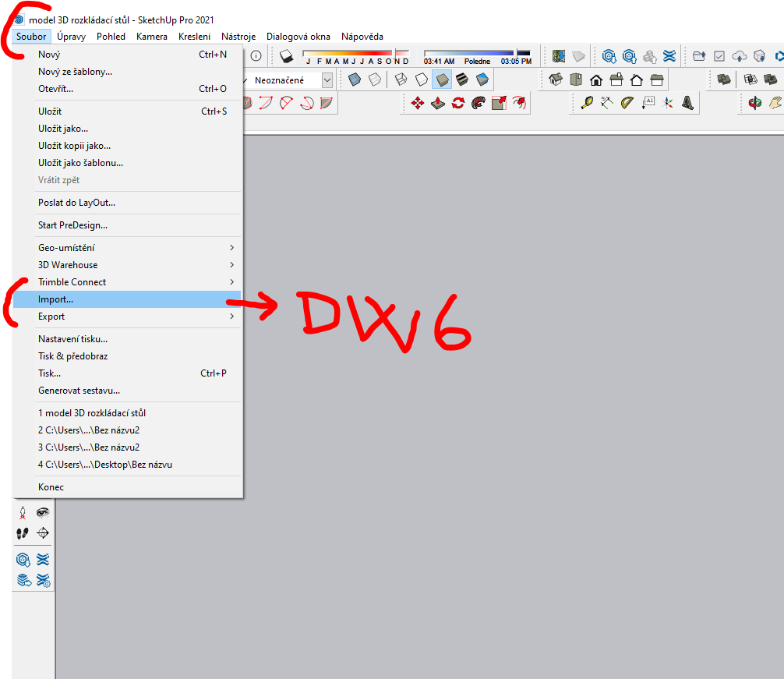This screenshot has height=679, width=784.
Task: Select the Section Plane tool
Action: [x=43, y=533]
